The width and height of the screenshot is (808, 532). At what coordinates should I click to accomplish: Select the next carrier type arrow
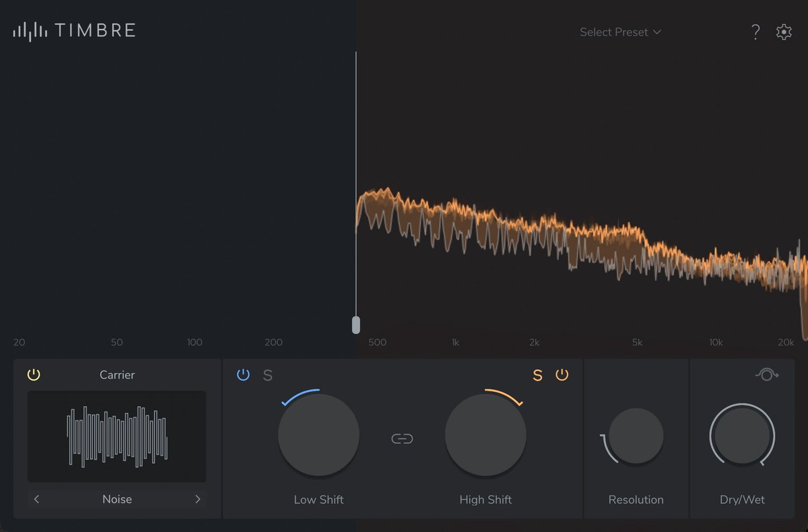pyautogui.click(x=197, y=499)
